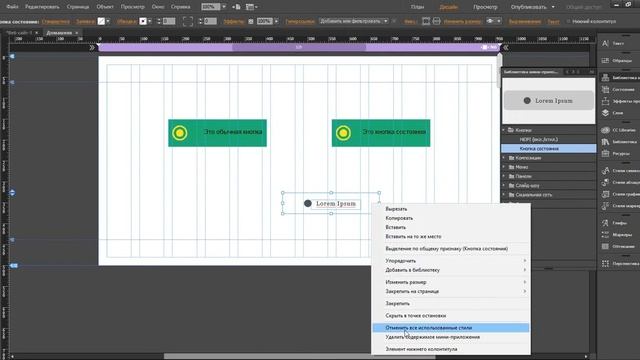Viewport: 640px width, 360px height.
Task: Expand the Композиции folder in library
Action: coord(504,158)
